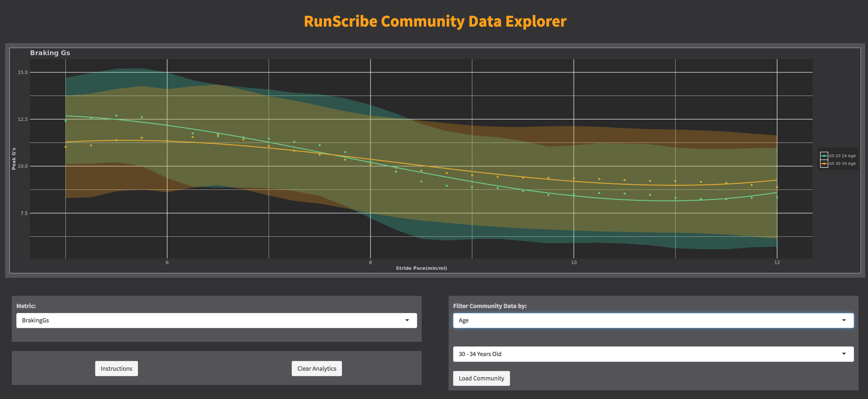Click the green 20-24 age swatch in legend
Screen dimensions: 868x399
[824, 156]
